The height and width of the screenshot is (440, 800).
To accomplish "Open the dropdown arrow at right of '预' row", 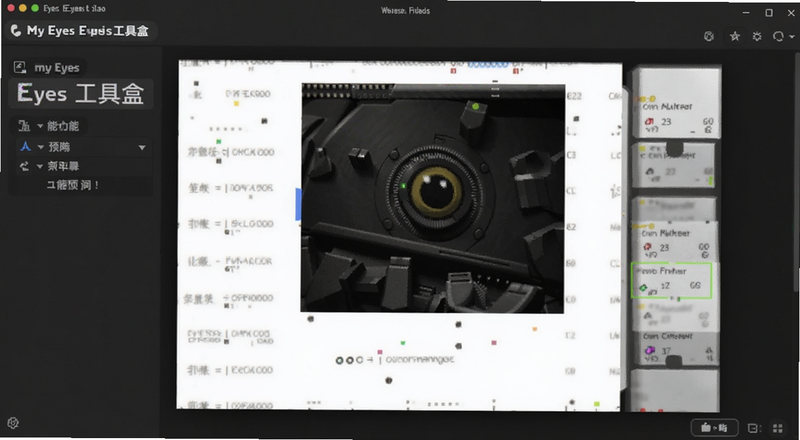I will pos(142,148).
